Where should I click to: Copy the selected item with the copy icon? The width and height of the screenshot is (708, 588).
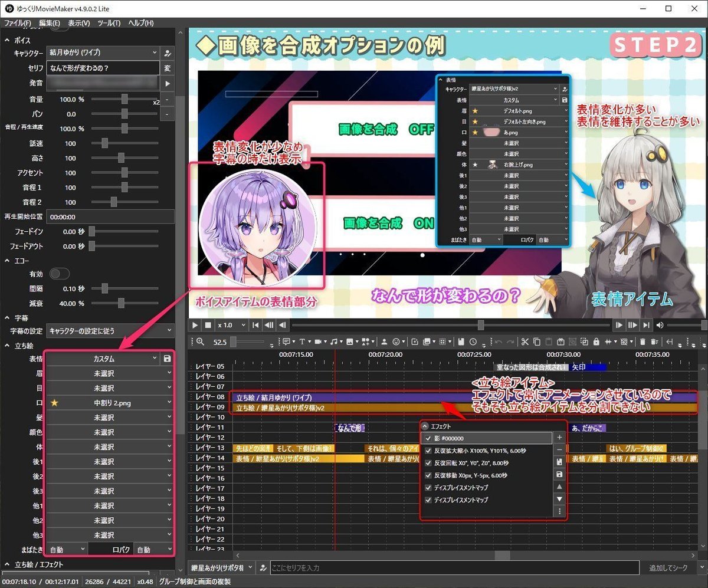point(536,341)
